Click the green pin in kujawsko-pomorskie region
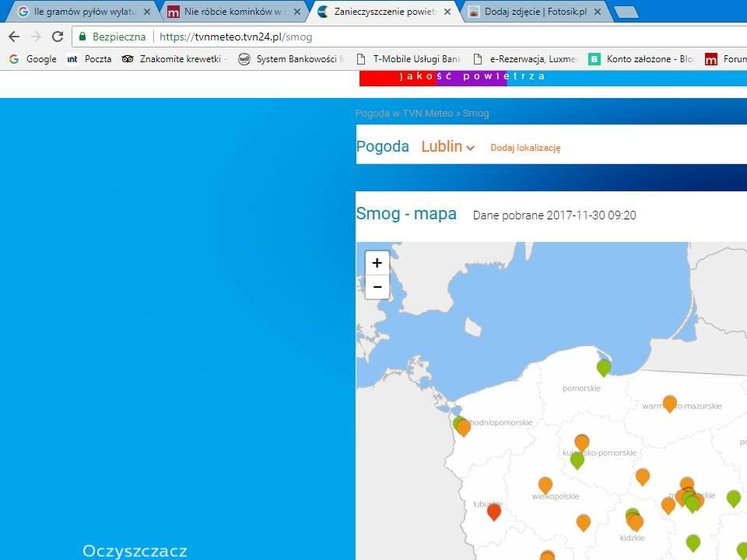Viewport: 747px width, 560px height. point(577,460)
